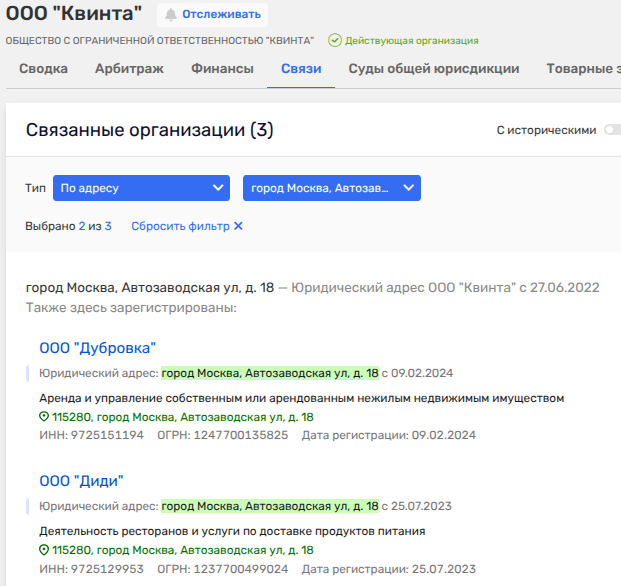Expand the город Москва address dropdown
Screen dimensions: 621x586
[331, 188]
